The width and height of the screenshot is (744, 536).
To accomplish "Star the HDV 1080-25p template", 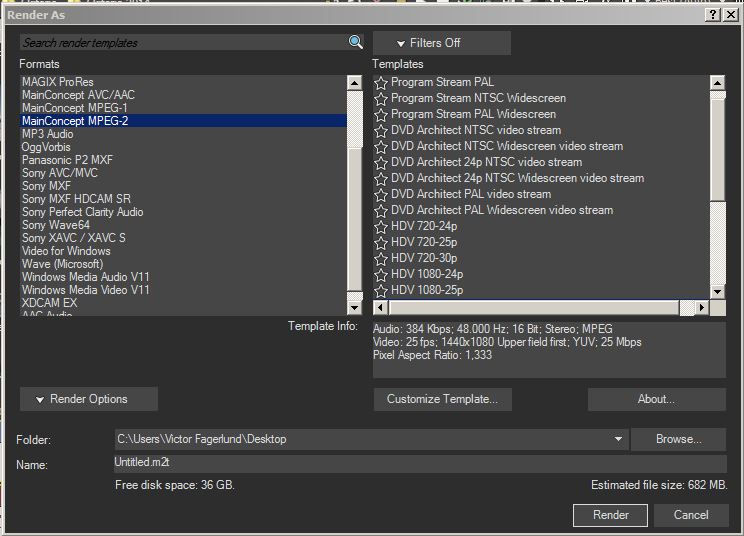I will 381,291.
